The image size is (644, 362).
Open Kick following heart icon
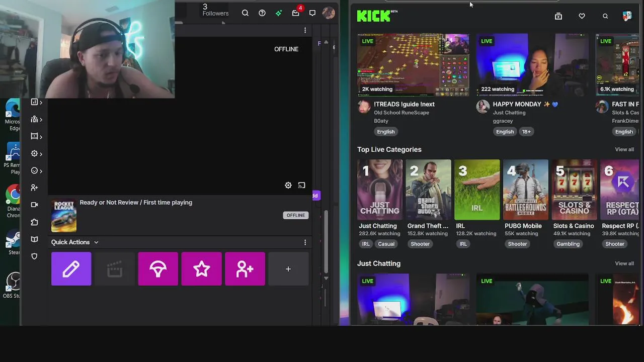582,16
